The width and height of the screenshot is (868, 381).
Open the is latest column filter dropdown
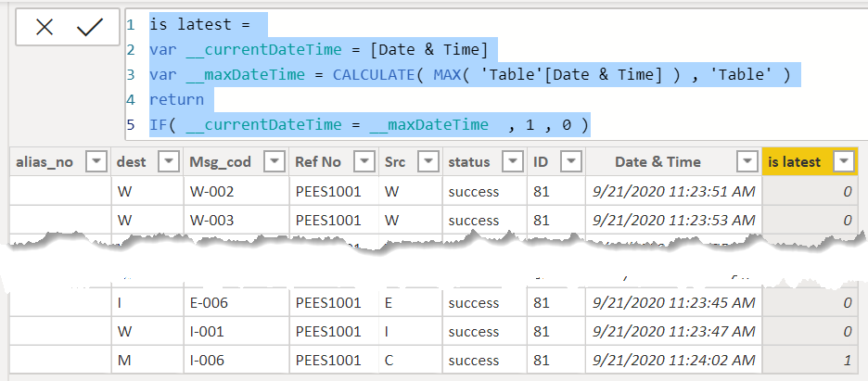coord(844,162)
